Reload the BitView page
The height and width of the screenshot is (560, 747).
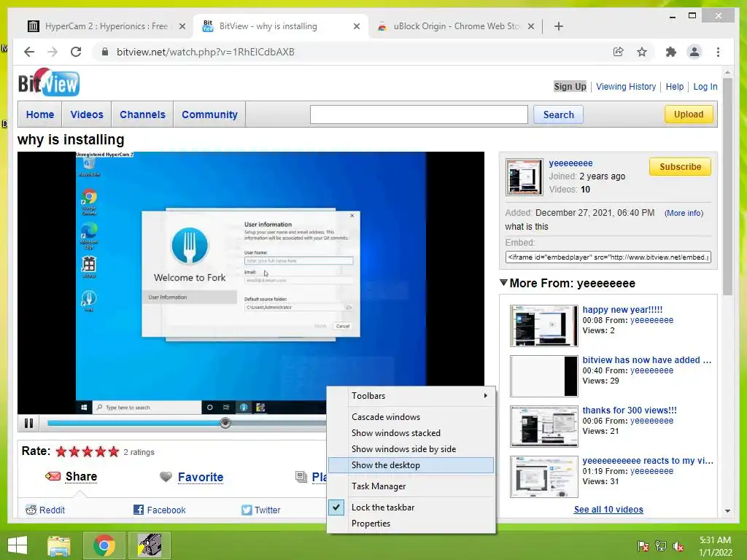click(x=76, y=52)
